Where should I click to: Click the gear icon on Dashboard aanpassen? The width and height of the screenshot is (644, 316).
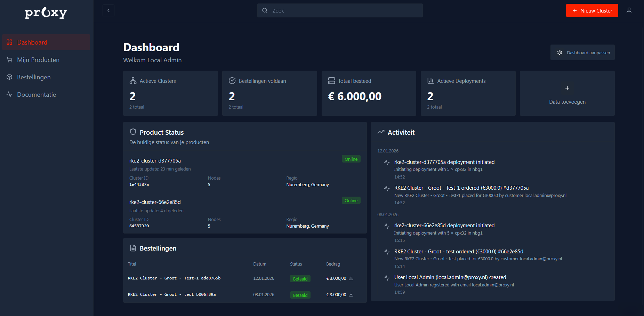[560, 52]
